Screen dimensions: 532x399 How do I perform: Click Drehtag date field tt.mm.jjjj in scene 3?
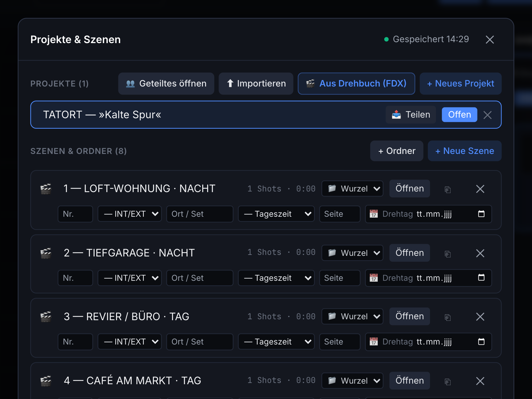point(434,342)
